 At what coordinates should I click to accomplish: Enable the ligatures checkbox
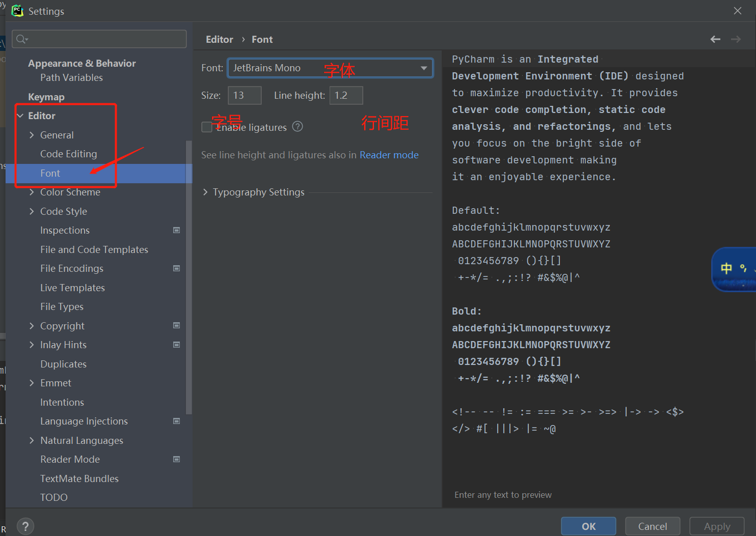click(x=207, y=127)
